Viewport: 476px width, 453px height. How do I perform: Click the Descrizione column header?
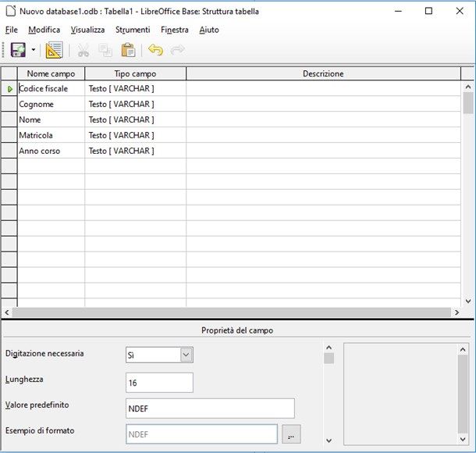pyautogui.click(x=323, y=73)
